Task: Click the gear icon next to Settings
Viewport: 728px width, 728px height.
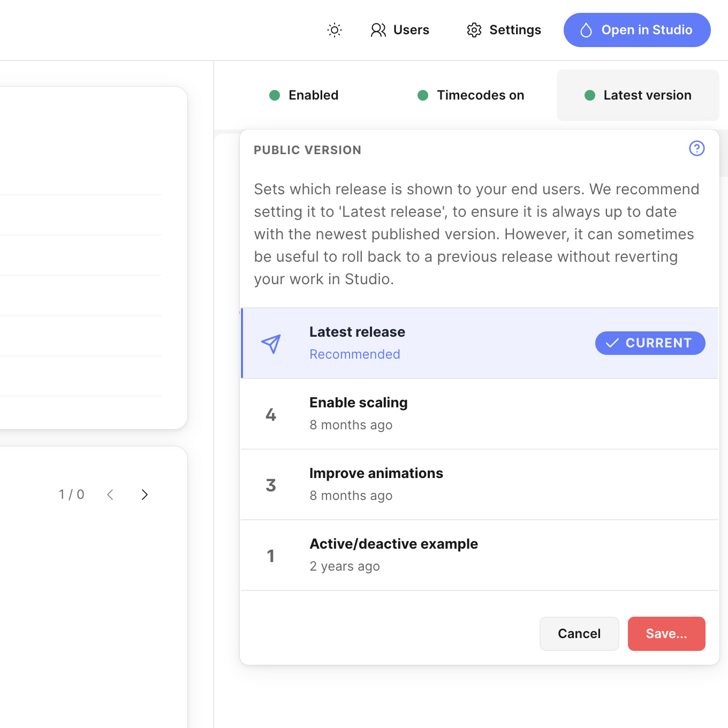Action: 474,30
